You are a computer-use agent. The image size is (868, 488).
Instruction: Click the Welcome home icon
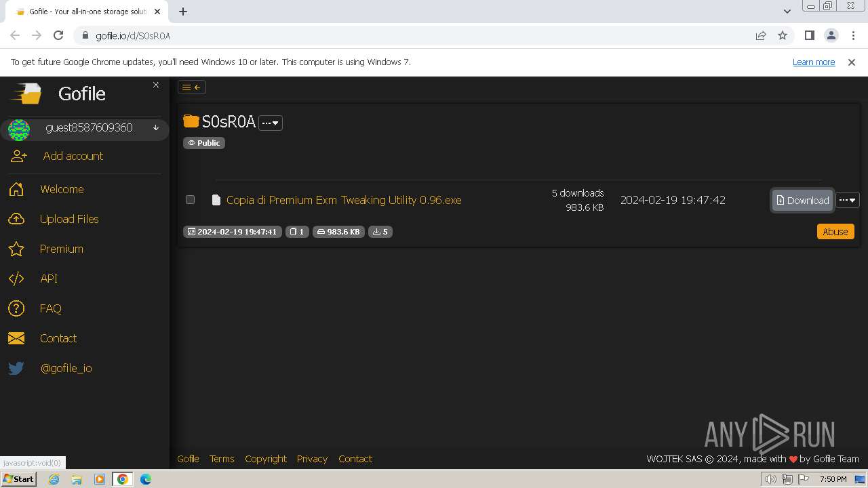click(x=16, y=189)
